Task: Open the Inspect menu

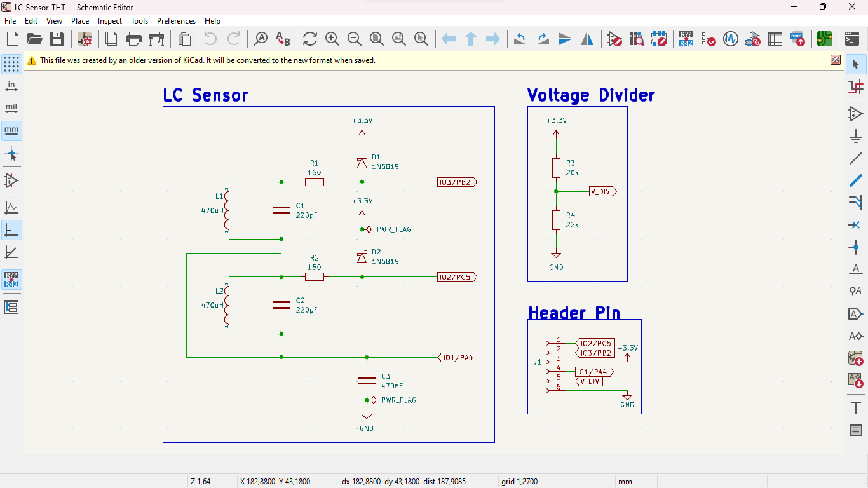Action: [110, 21]
